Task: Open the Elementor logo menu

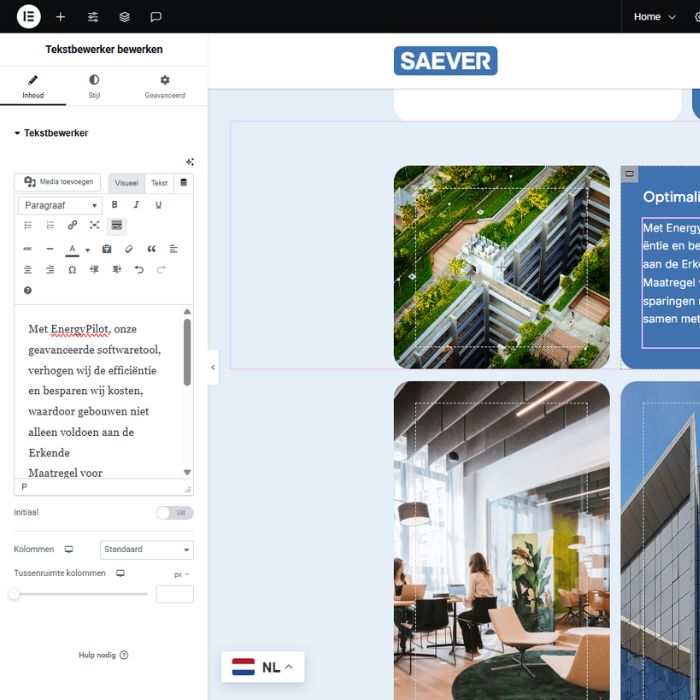Action: tap(29, 17)
